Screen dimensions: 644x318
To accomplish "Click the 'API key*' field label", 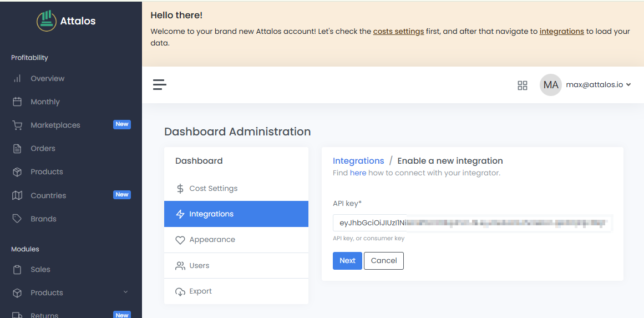I will tap(347, 203).
